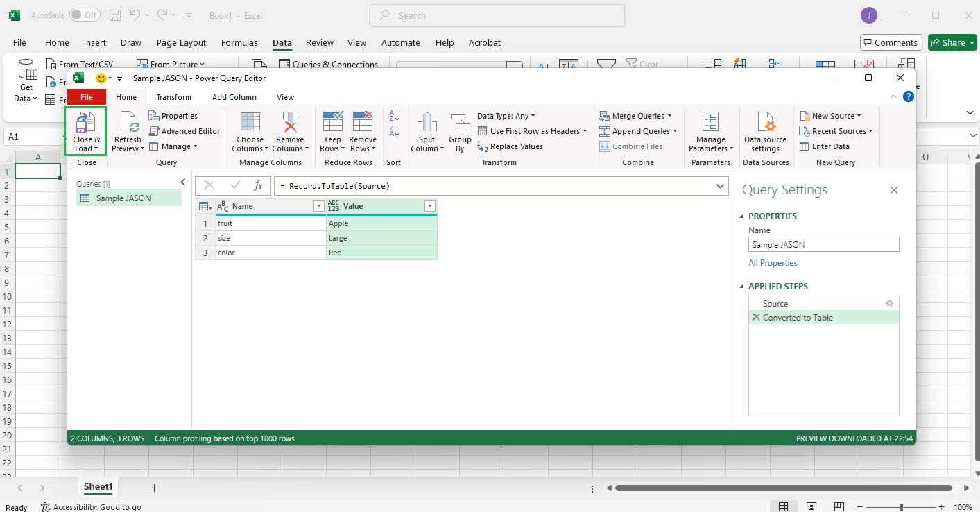The width and height of the screenshot is (980, 512).
Task: Click the Close & Load icon
Action: click(x=86, y=122)
